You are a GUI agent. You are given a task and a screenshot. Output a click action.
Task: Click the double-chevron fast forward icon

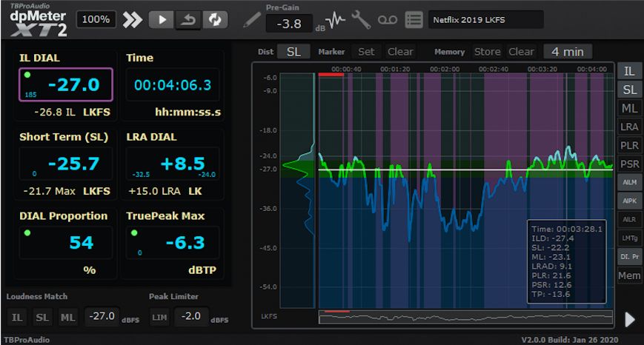132,20
